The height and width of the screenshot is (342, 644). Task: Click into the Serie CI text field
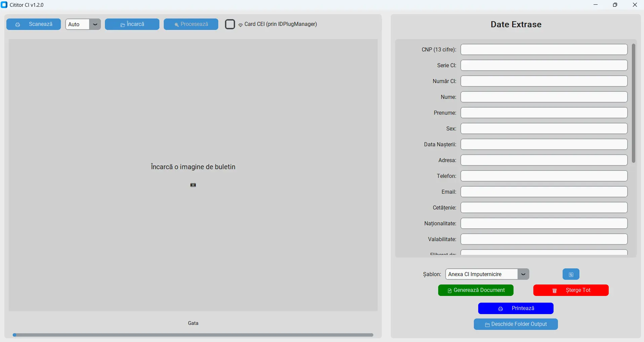[x=544, y=65]
